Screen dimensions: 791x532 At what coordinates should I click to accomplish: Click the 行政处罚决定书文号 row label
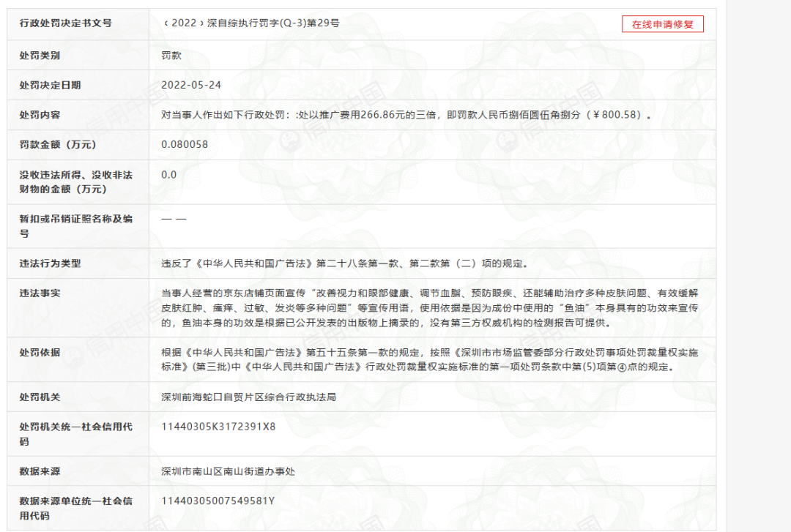(66, 23)
